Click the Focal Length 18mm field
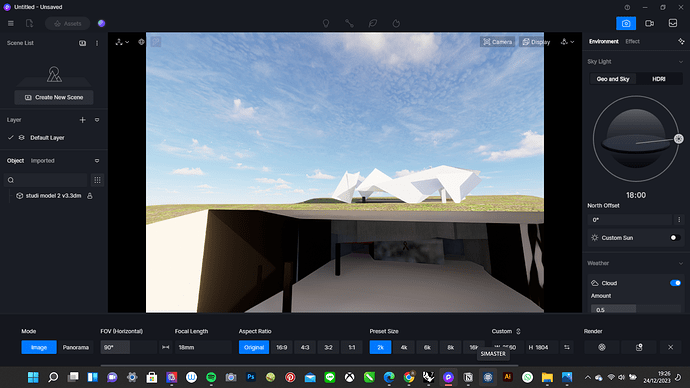The image size is (690, 388). [x=203, y=347]
